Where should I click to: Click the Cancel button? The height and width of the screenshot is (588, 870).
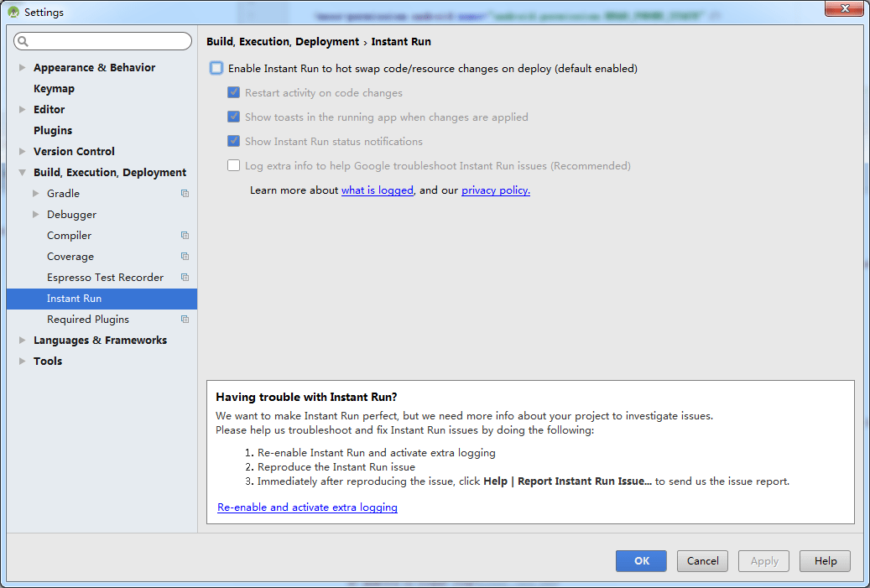[702, 561]
